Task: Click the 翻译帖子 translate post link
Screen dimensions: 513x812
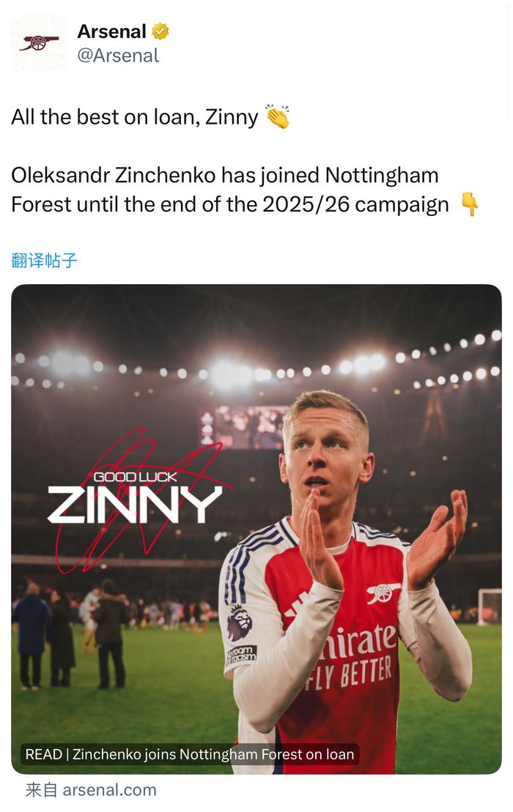Action: (44, 260)
